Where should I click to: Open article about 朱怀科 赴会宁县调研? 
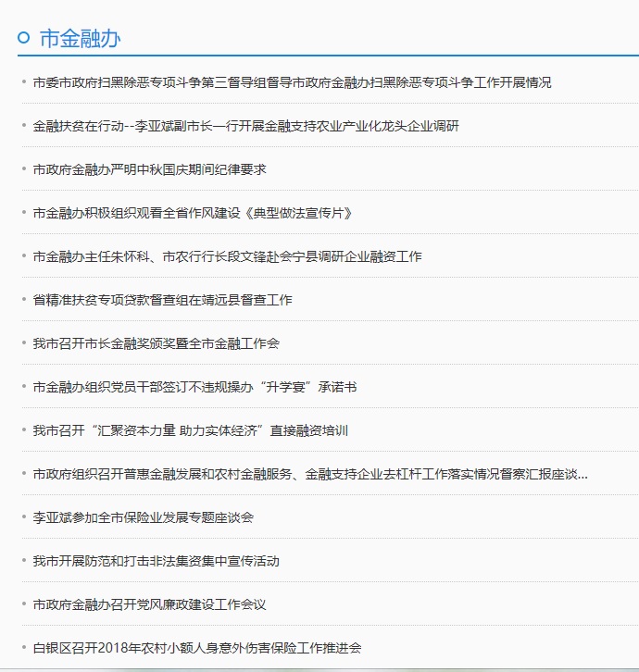point(227,256)
